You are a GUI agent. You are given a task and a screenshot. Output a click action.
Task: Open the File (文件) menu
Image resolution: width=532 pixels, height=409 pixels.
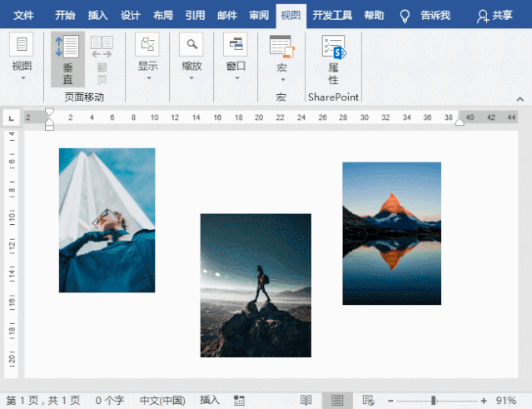click(x=23, y=16)
